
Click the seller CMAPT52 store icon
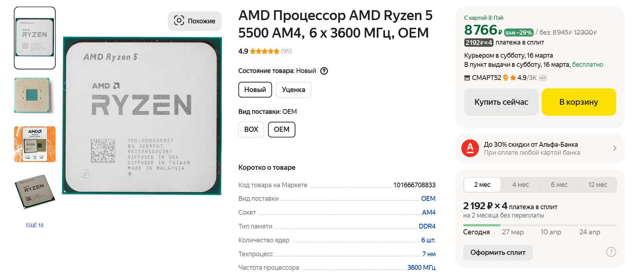coord(467,78)
